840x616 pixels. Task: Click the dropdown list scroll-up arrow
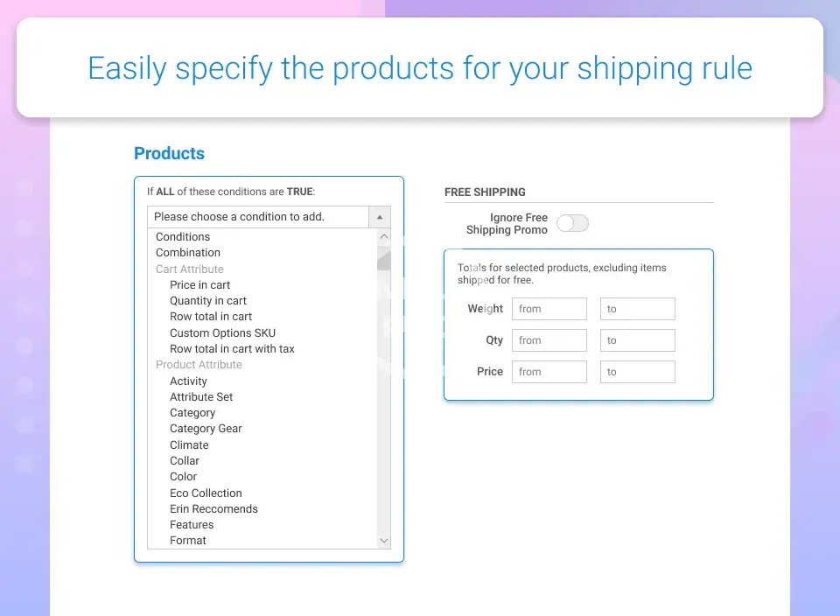383,237
